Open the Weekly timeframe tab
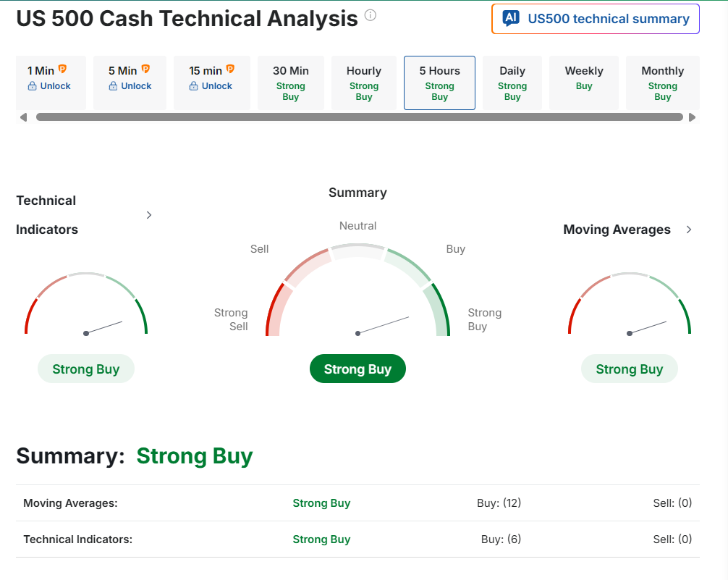This screenshot has height=580, width=728. [583, 83]
